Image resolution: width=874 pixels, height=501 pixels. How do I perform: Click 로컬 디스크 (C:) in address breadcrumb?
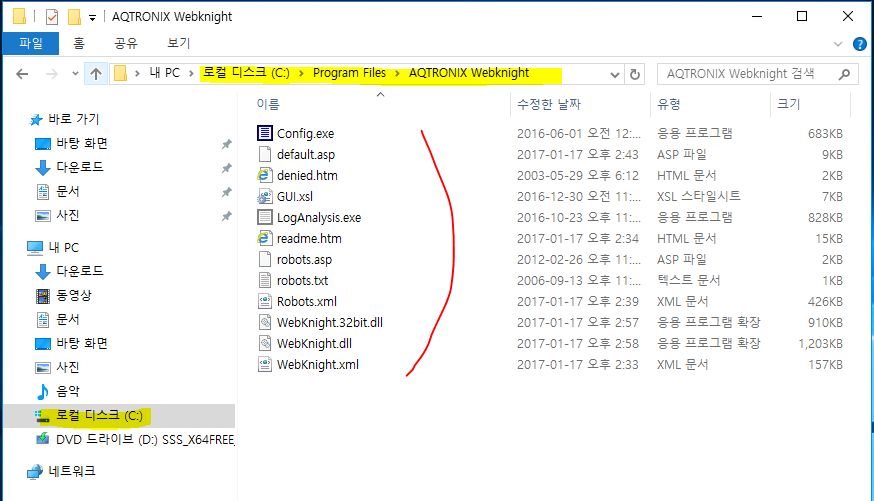tap(246, 73)
